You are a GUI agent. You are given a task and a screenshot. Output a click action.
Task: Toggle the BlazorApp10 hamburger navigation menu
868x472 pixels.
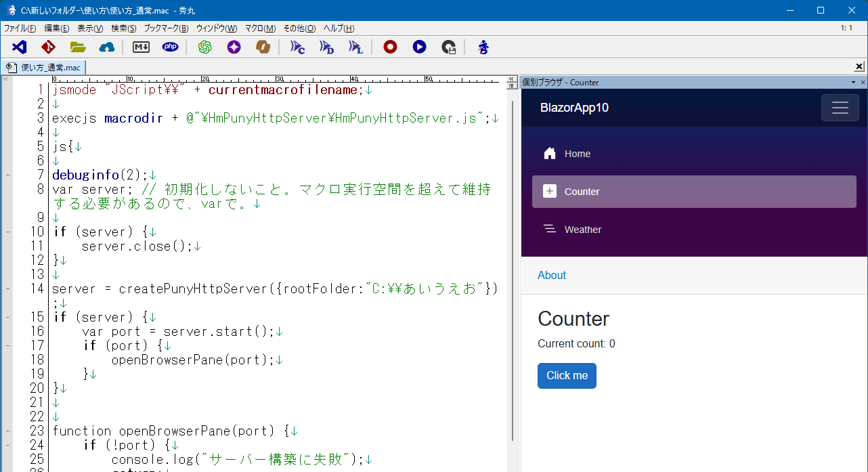coord(840,108)
